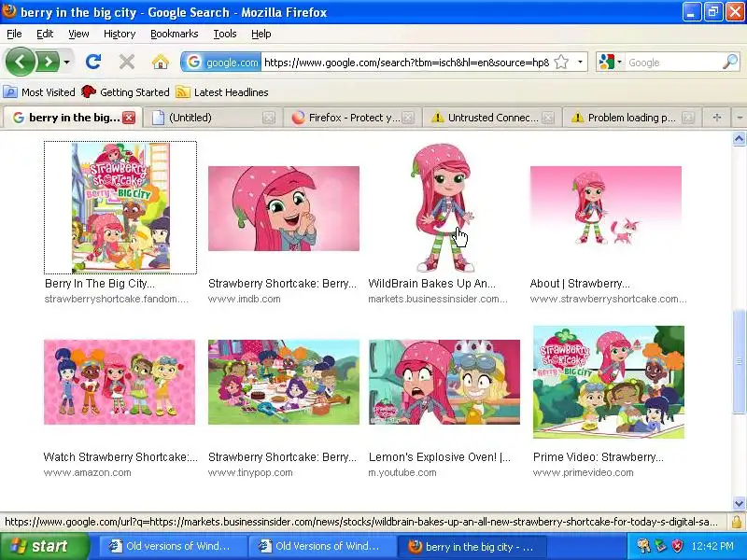Go forward with the Forward arrow button
This screenshot has height=560, width=747.
[x=49, y=62]
